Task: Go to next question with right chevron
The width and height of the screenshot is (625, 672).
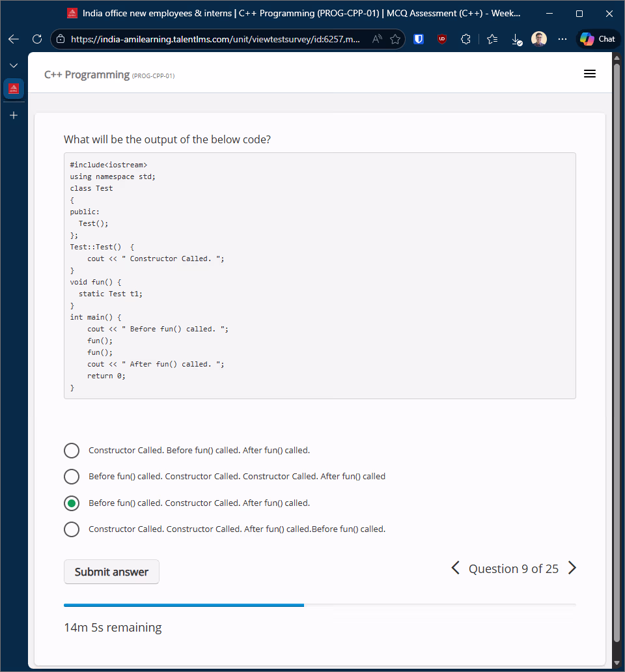Action: [x=572, y=568]
